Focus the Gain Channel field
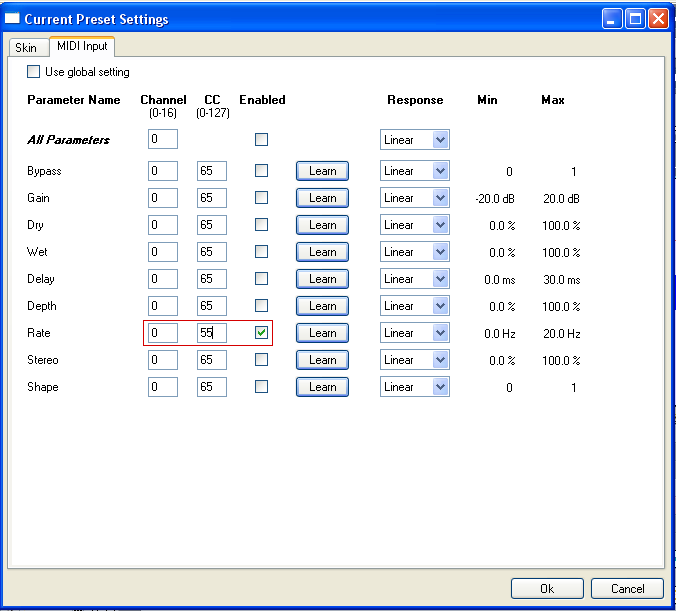This screenshot has width=676, height=611. pyautogui.click(x=163, y=198)
